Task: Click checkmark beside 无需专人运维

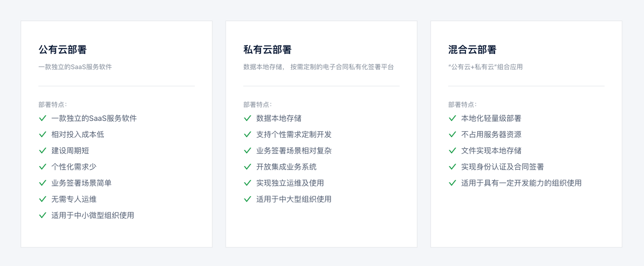Action: coord(42,199)
